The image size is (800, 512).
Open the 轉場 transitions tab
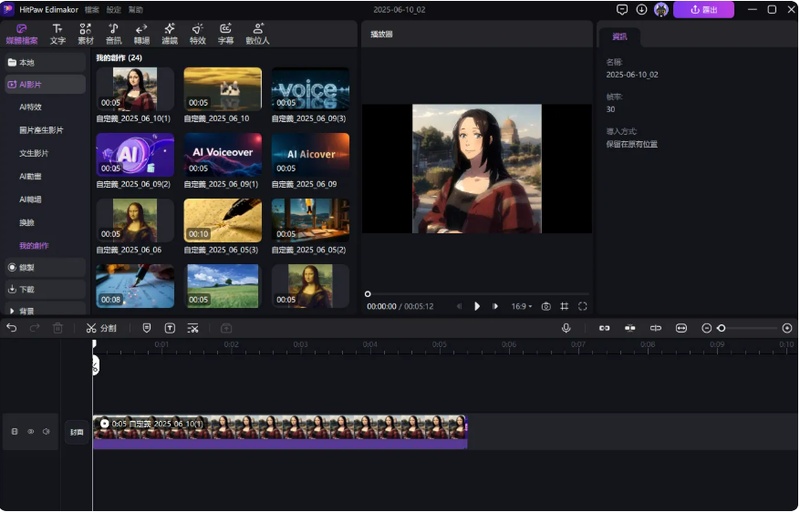141,34
